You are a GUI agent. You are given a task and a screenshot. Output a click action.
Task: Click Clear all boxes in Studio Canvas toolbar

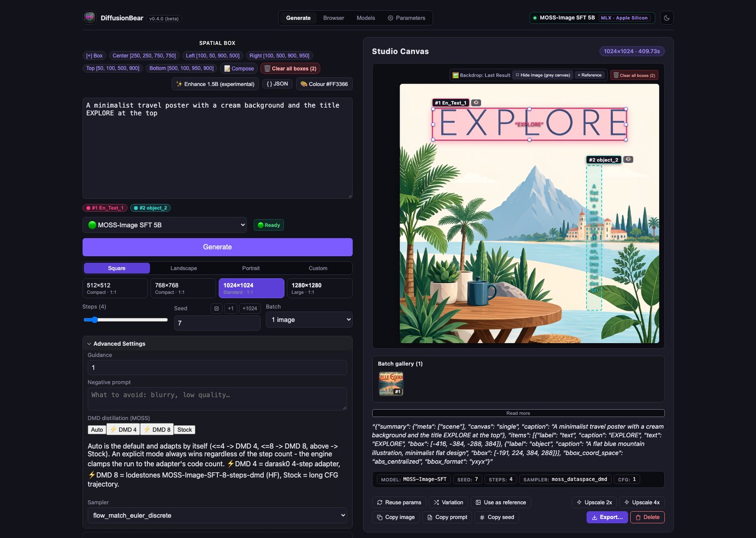pyautogui.click(x=634, y=75)
